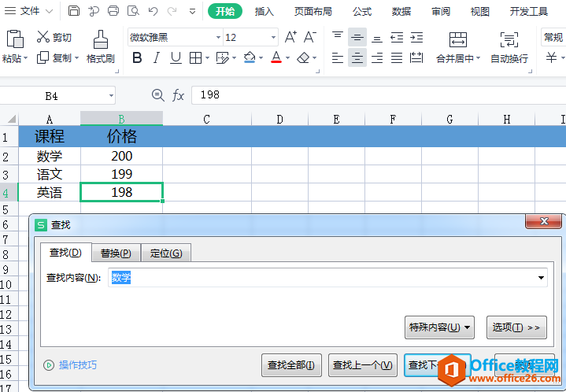Click 查找上一个(V) button
The image size is (566, 392).
362,365
